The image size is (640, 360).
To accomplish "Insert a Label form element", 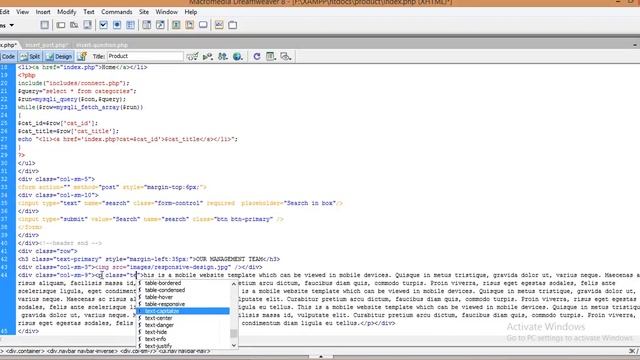I will pyautogui.click(x=219, y=25).
